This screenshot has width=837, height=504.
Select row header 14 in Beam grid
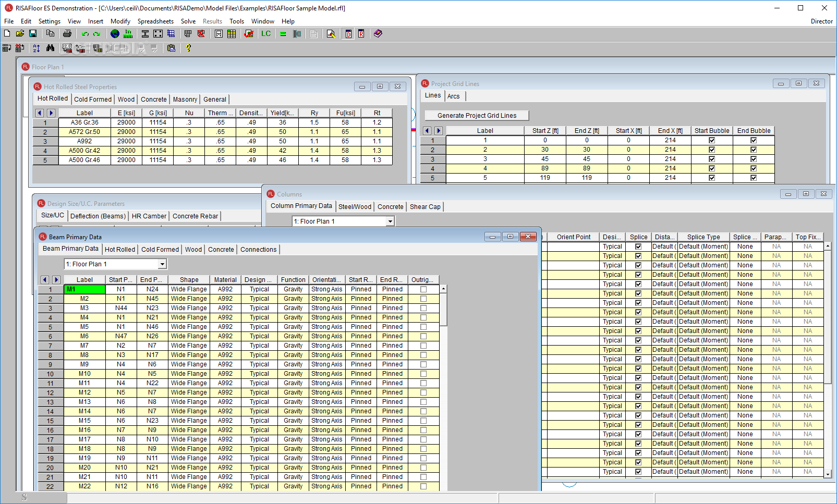pos(51,411)
